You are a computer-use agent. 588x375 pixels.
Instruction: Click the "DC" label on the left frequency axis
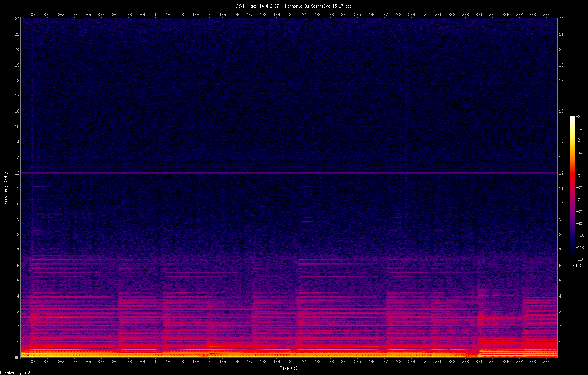click(x=17, y=358)
